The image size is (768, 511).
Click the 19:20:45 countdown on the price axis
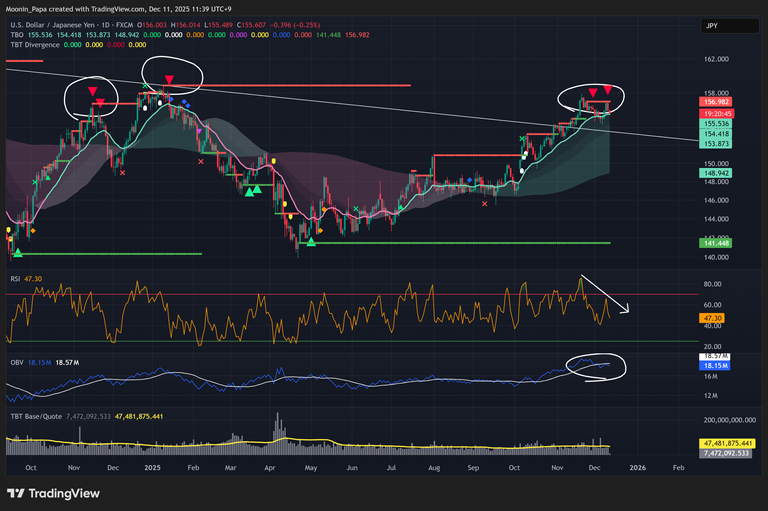(x=714, y=113)
